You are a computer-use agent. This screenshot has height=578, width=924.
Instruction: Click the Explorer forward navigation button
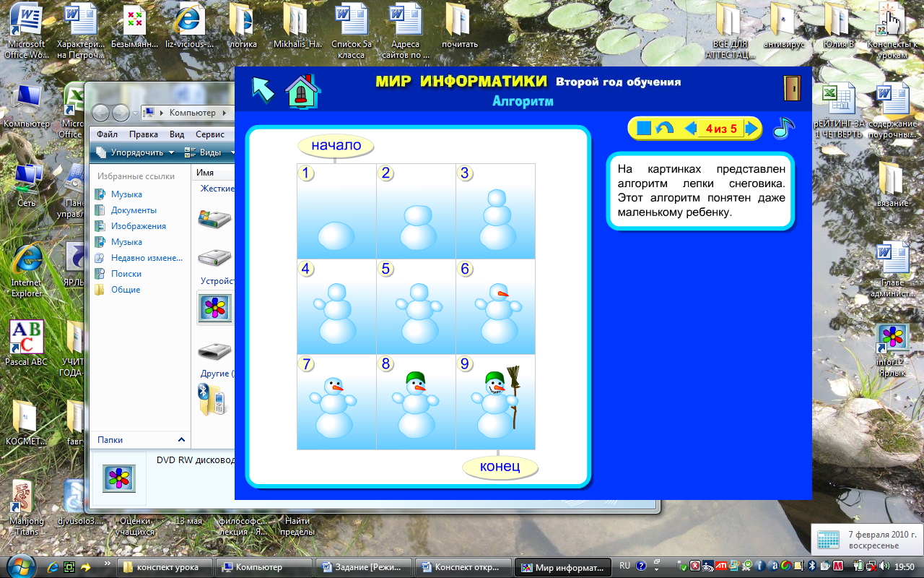121,113
